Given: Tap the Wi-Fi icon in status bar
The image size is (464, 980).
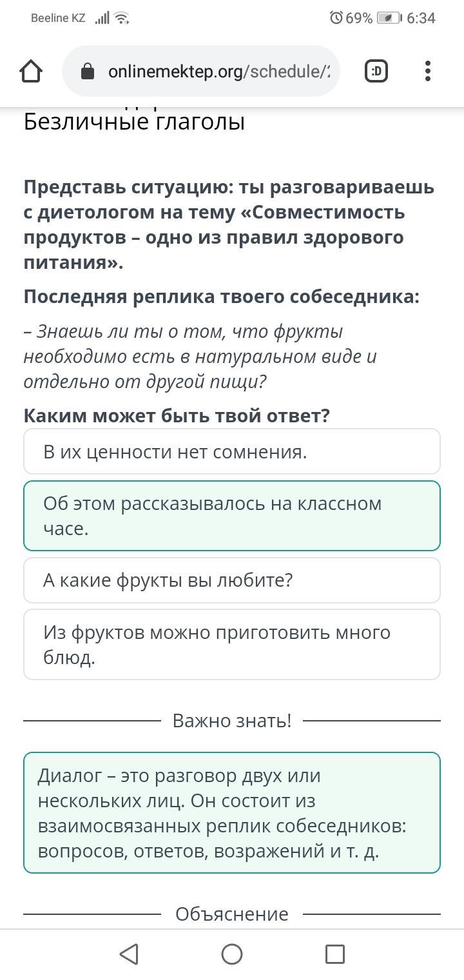Looking at the screenshot, I should (x=122, y=18).
